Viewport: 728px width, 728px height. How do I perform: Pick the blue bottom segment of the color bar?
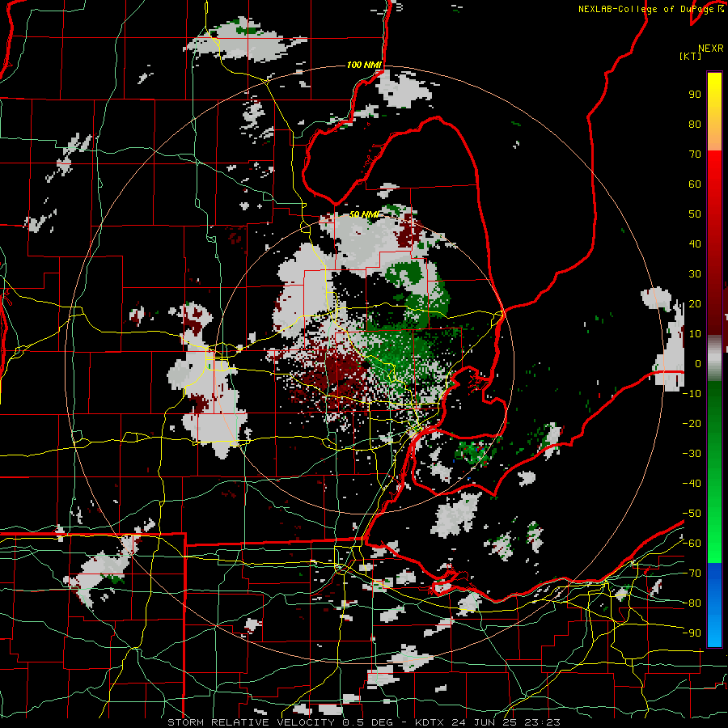pyautogui.click(x=714, y=605)
